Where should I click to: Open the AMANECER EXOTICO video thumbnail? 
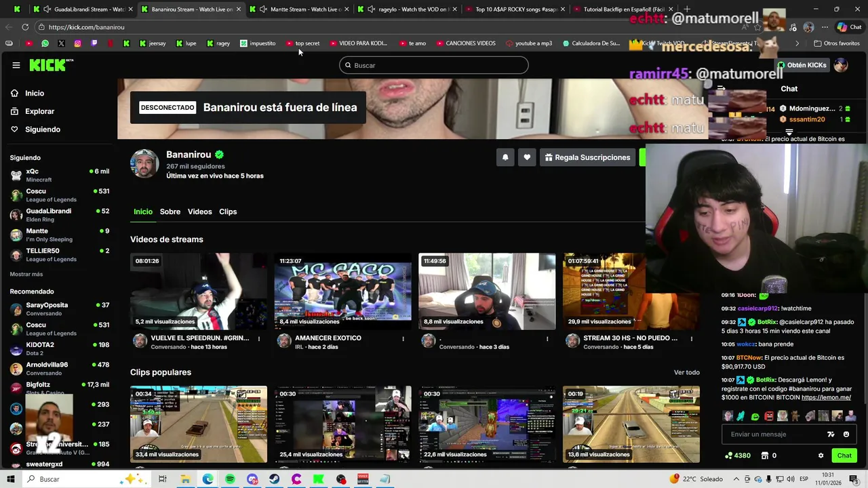[x=342, y=291]
